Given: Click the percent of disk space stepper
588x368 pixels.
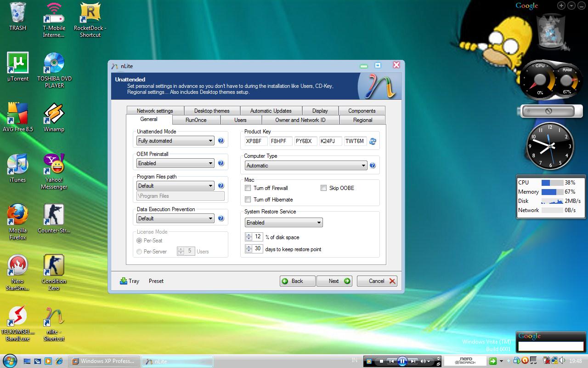Looking at the screenshot, I should click(x=249, y=237).
